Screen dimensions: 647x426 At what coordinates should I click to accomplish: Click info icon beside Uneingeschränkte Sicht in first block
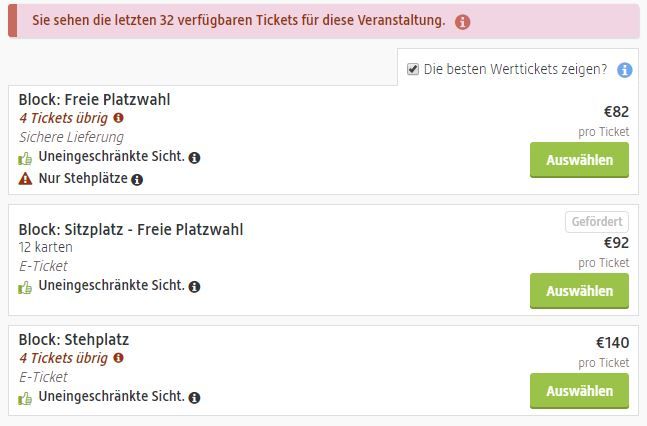(x=194, y=158)
